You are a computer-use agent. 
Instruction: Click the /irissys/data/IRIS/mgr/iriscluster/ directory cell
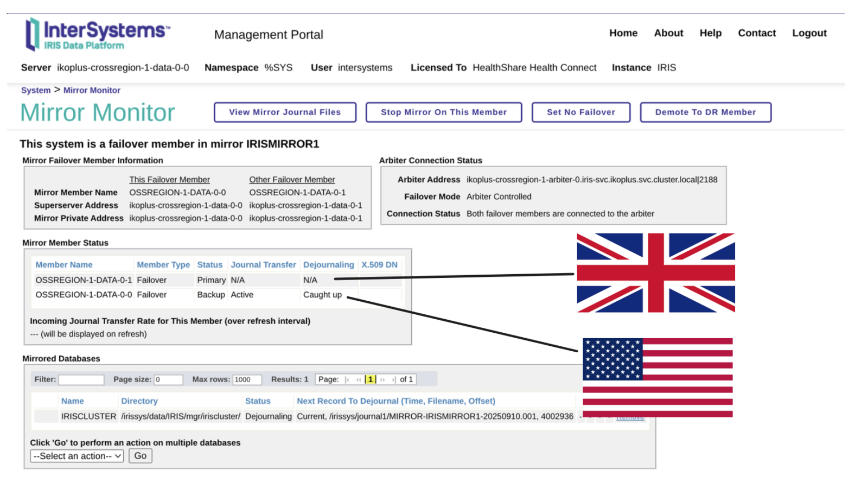[181, 416]
